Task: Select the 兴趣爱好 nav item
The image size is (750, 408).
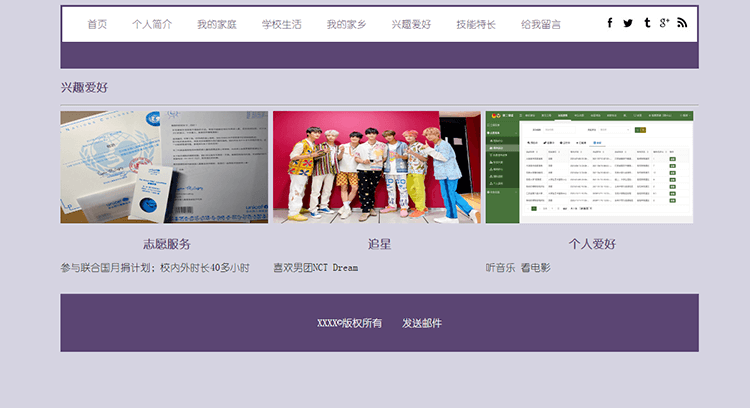Action: click(411, 24)
